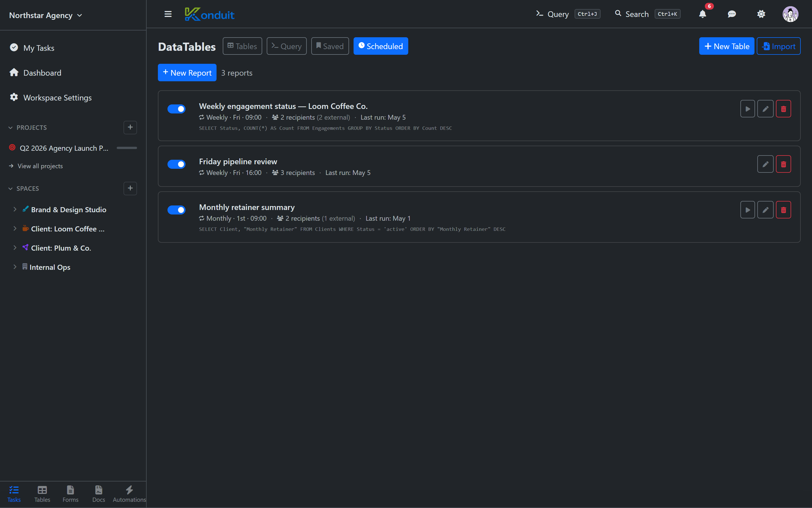The image size is (812, 508).
Task: Open Friday pipeline review title
Action: point(238,162)
